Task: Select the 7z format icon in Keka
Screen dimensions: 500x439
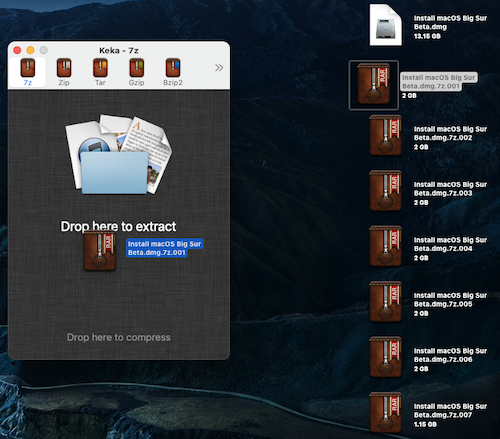Action: click(x=28, y=68)
